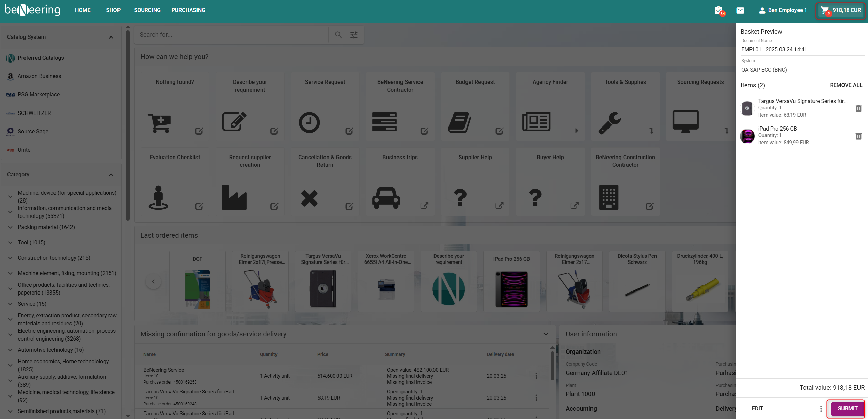The image size is (868, 419).
Task: Open the mail envelope icon
Action: tap(740, 10)
